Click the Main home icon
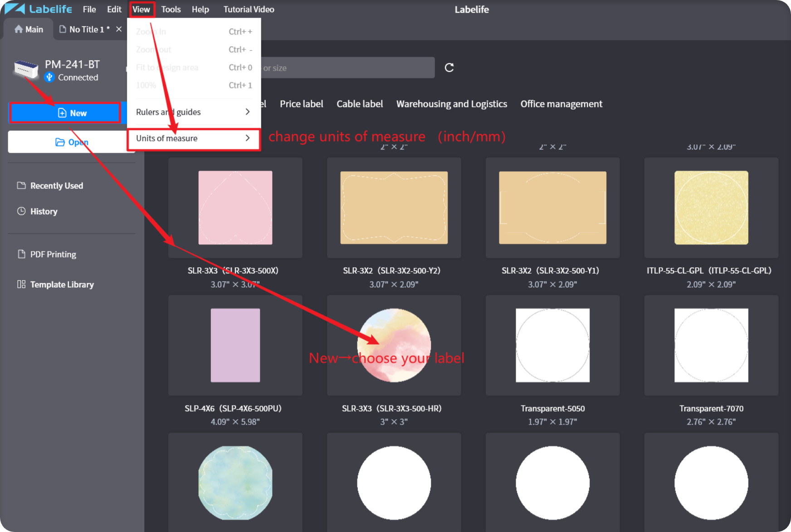Viewport: 791px width, 532px height. pos(19,29)
